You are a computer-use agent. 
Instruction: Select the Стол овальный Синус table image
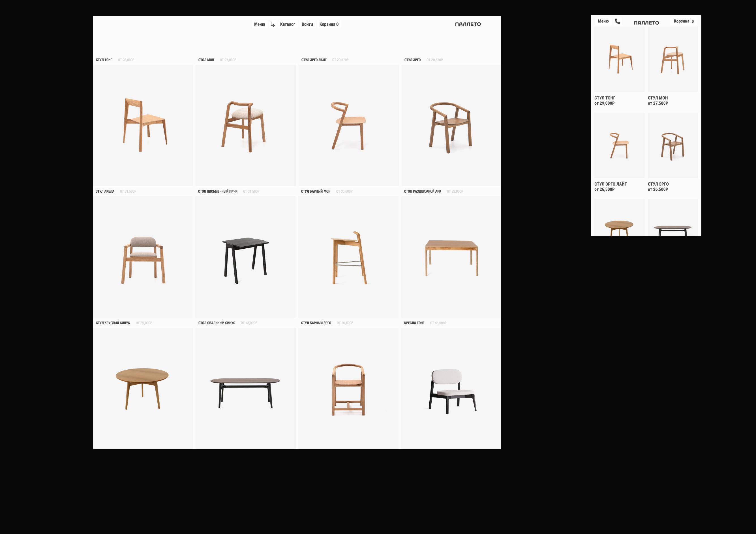[x=245, y=388]
